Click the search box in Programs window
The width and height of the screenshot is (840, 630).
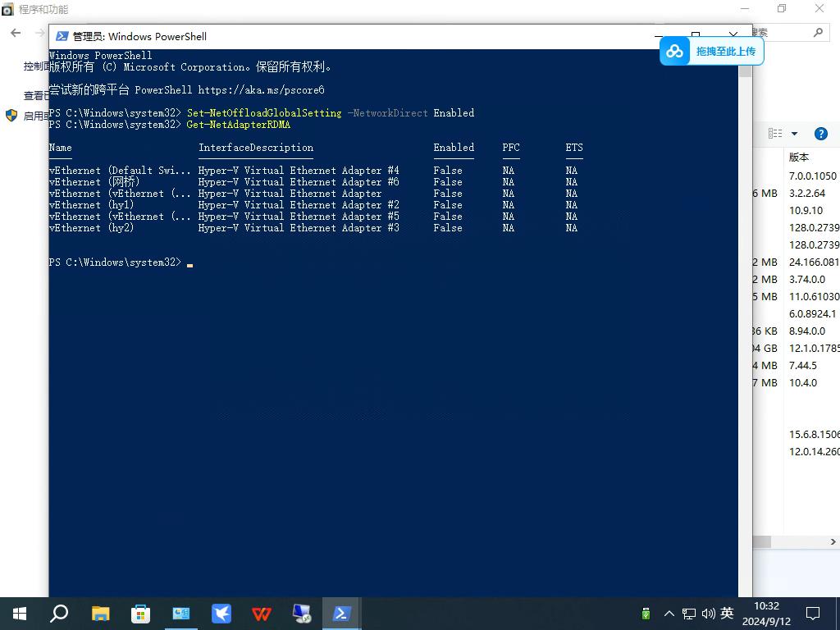(786, 33)
